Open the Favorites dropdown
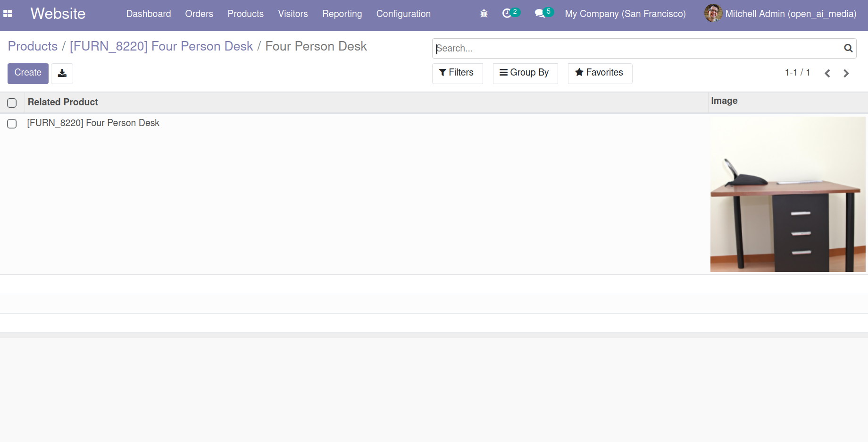 (600, 73)
